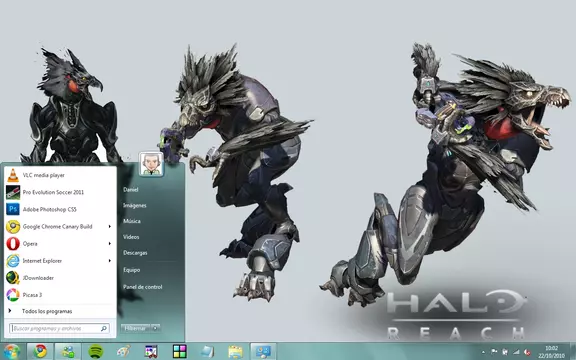The width and height of the screenshot is (576, 360).
Task: Open the Paint palette icon in taskbar
Action: coord(123,352)
